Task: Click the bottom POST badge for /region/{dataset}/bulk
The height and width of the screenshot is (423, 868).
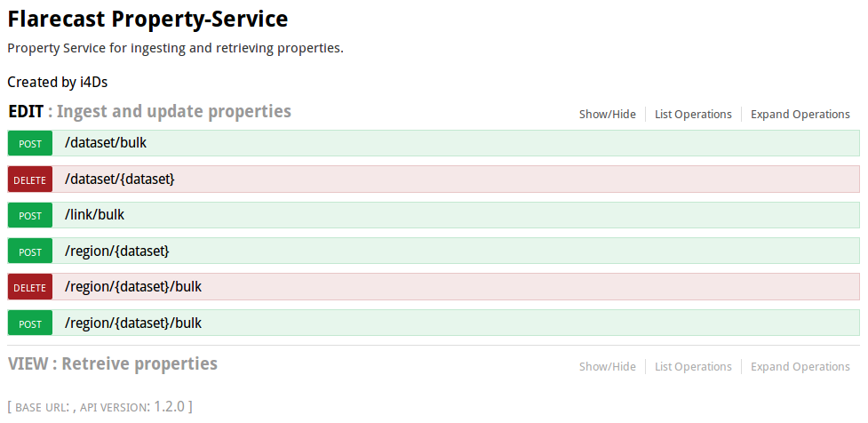Action: [30, 323]
